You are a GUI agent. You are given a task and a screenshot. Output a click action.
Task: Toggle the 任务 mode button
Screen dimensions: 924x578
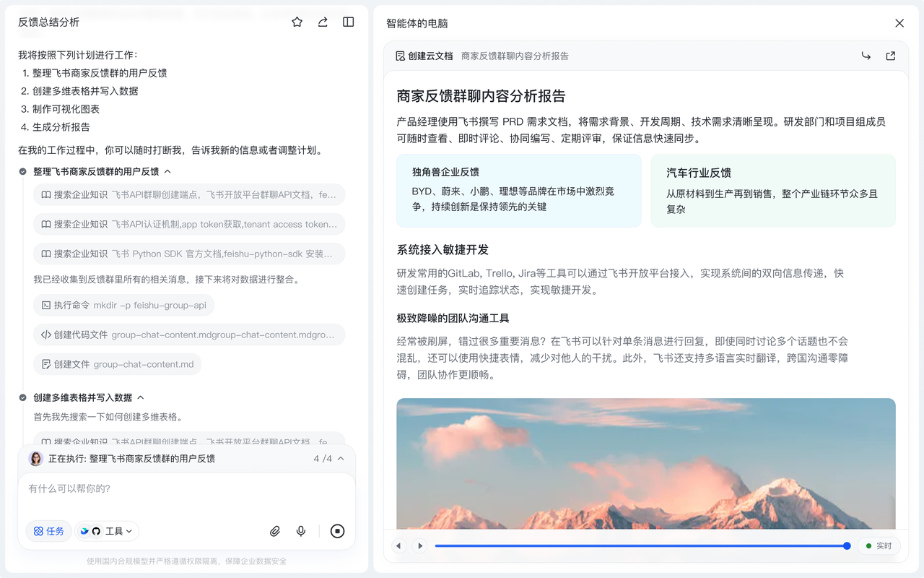coord(49,531)
